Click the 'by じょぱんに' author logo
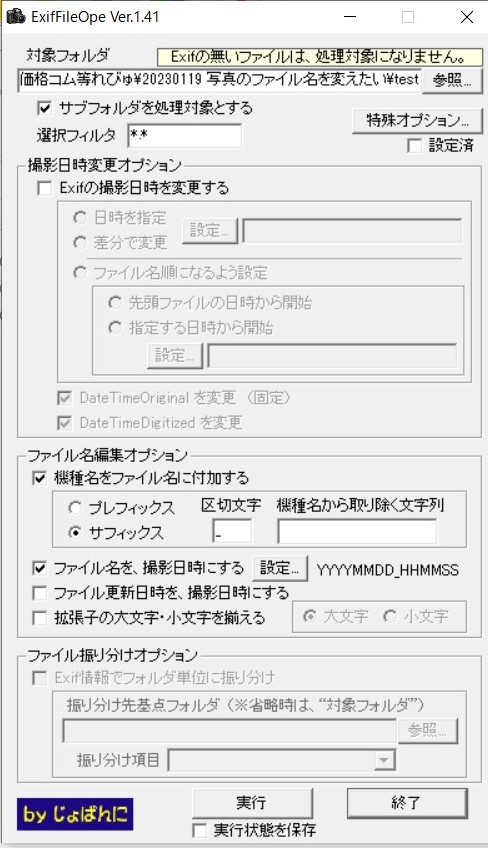Image resolution: width=488 pixels, height=848 pixels. click(75, 814)
